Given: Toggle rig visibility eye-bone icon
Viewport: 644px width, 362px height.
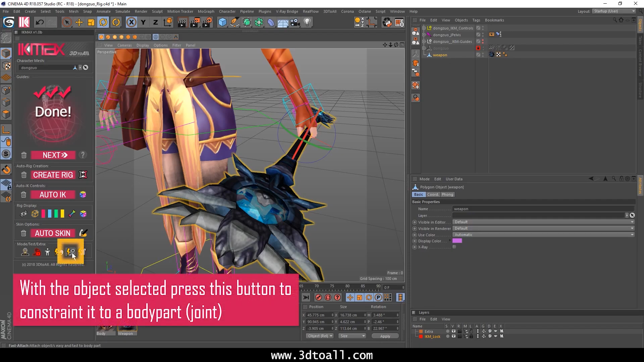Looking at the screenshot, I should (x=23, y=214).
